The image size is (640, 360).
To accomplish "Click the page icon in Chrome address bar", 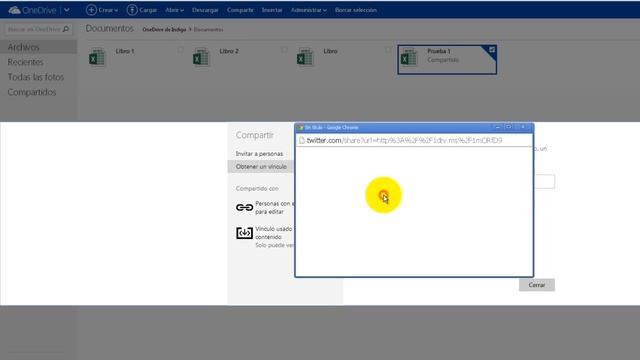I will (x=302, y=140).
